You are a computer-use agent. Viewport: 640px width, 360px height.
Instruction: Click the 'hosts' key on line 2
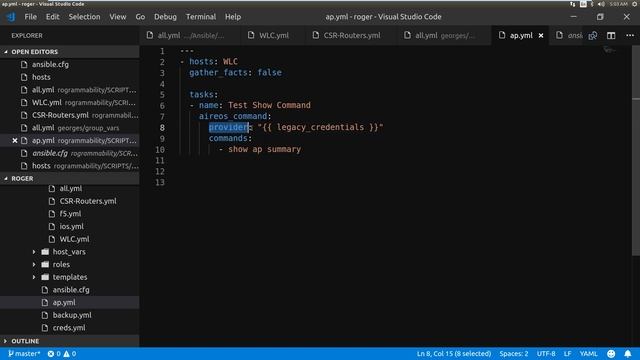(x=201, y=62)
